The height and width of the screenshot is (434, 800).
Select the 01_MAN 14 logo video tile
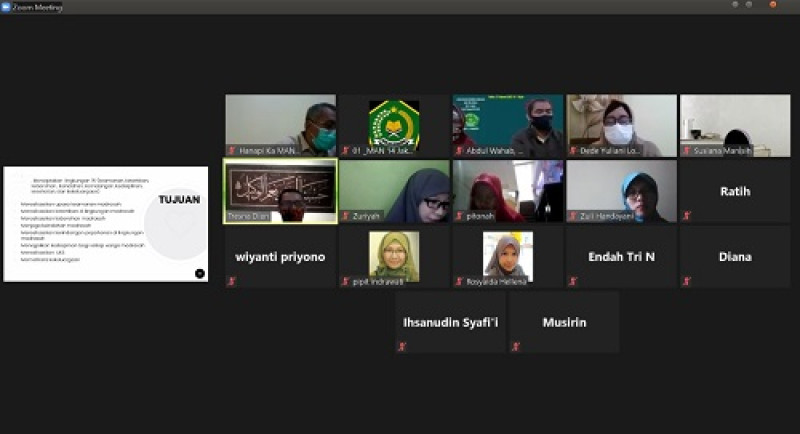coord(394,123)
